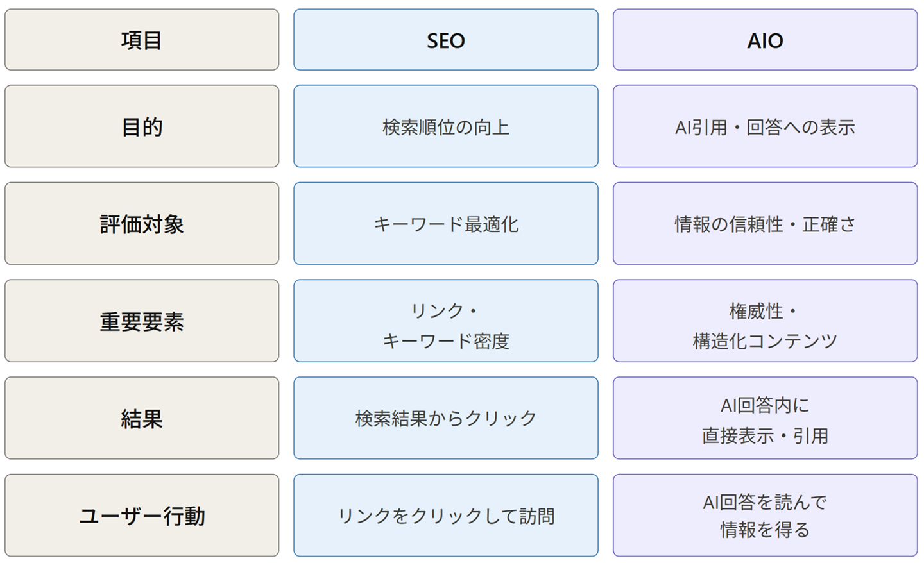Click the 情報の信頼性・正確さ cell
924x563 pixels.
[765, 224]
